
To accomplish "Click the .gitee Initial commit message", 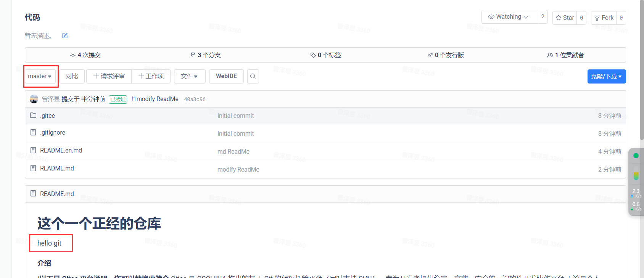I will (x=235, y=116).
